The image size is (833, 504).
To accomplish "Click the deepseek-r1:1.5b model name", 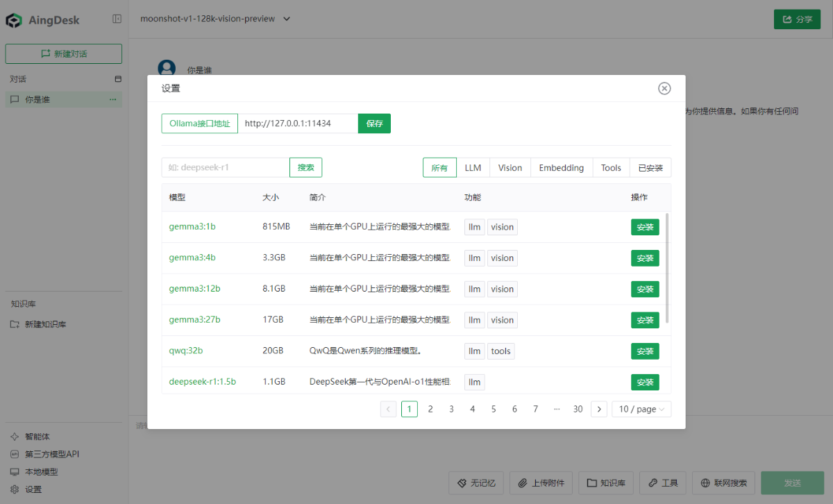I will [203, 382].
